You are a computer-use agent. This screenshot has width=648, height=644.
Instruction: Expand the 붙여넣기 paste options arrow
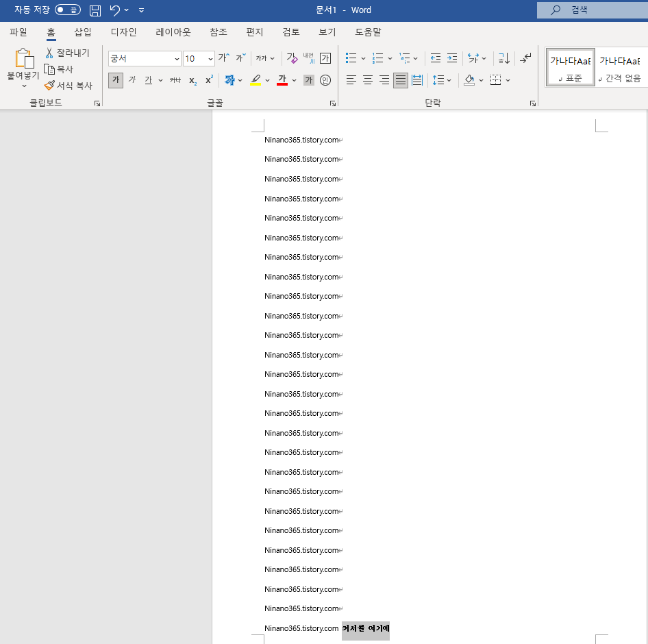tap(24, 86)
